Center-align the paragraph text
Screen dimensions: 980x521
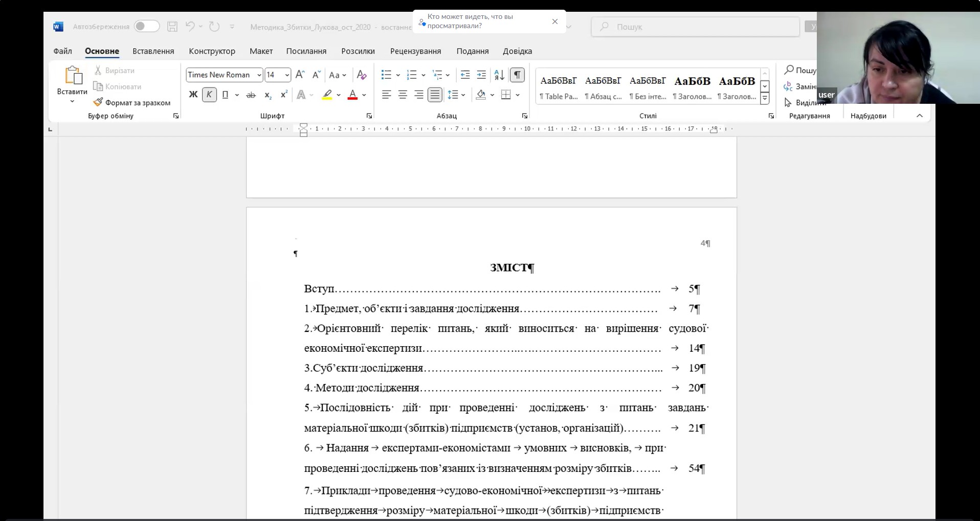(x=403, y=95)
